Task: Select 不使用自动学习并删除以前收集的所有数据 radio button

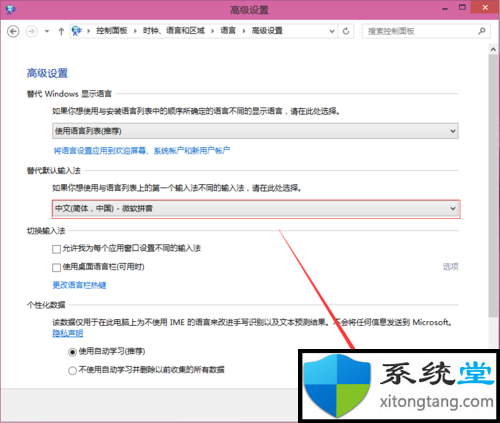Action: coord(72,371)
